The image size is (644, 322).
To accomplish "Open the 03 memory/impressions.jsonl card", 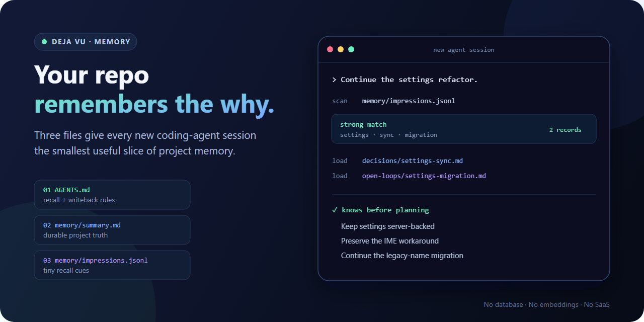I will pyautogui.click(x=112, y=265).
